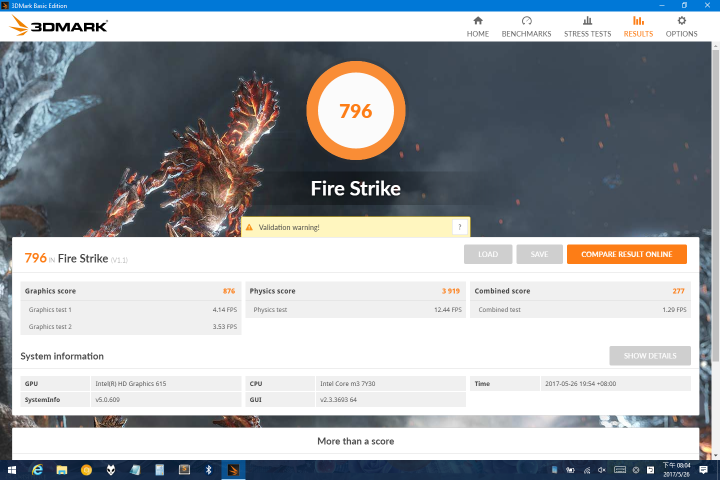The height and width of the screenshot is (480, 720).
Task: Open the touch keyboard tray icon
Action: coord(620,470)
